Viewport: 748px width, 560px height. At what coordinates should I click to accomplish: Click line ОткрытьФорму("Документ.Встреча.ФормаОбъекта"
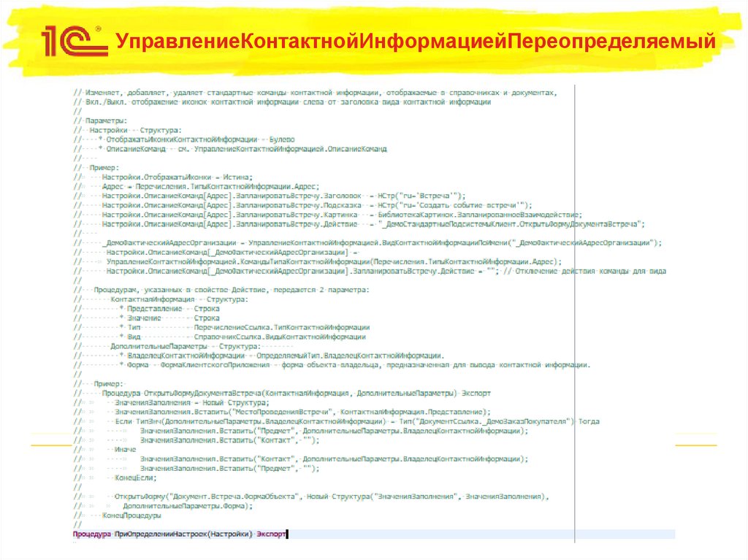pos(311,496)
